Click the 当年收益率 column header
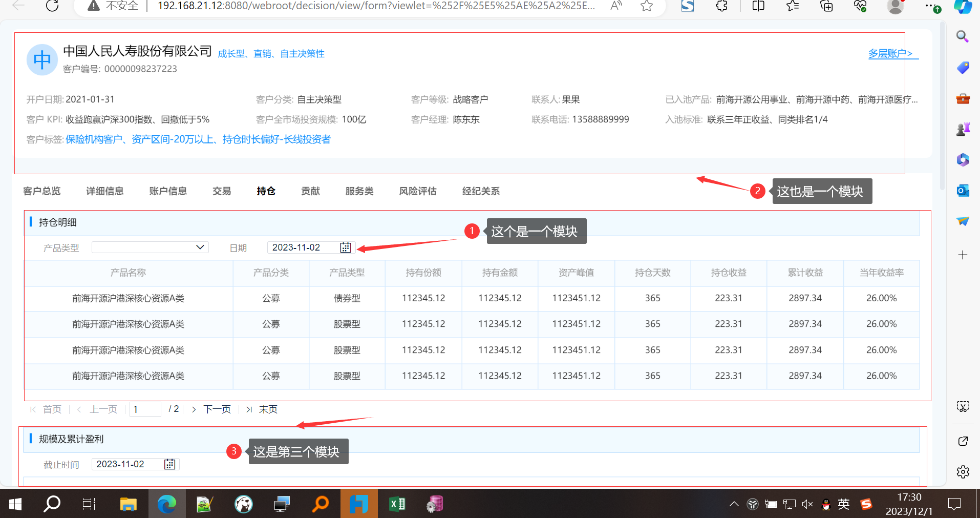Viewport: 980px width, 518px height. tap(882, 273)
